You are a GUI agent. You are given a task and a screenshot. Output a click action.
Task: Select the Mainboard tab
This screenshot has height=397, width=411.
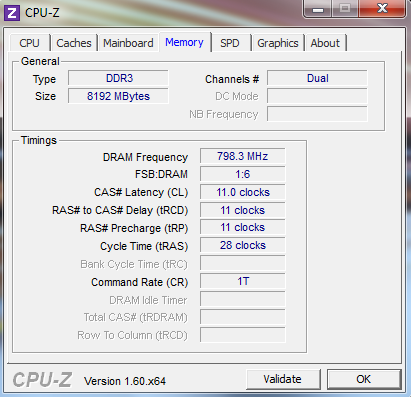pyautogui.click(x=128, y=43)
